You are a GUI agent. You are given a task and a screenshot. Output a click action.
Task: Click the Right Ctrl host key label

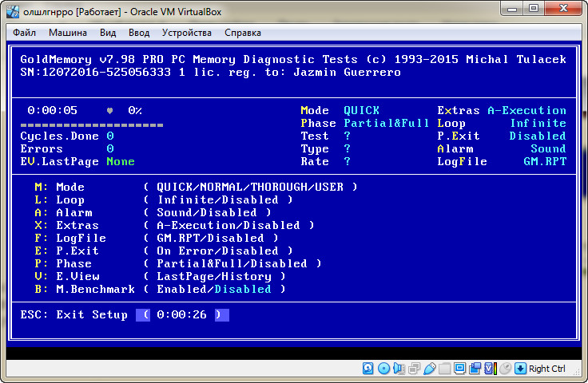547,369
